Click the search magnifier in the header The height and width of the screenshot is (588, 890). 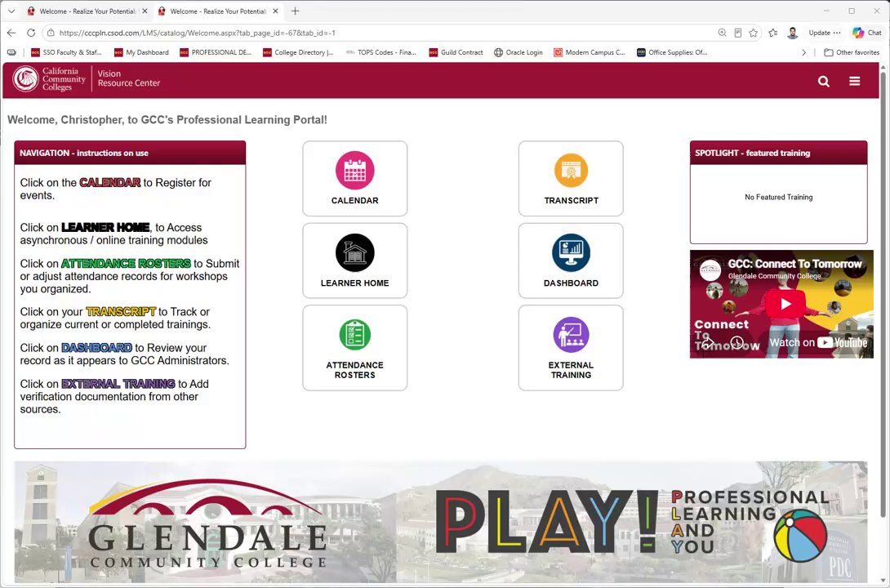coord(824,81)
